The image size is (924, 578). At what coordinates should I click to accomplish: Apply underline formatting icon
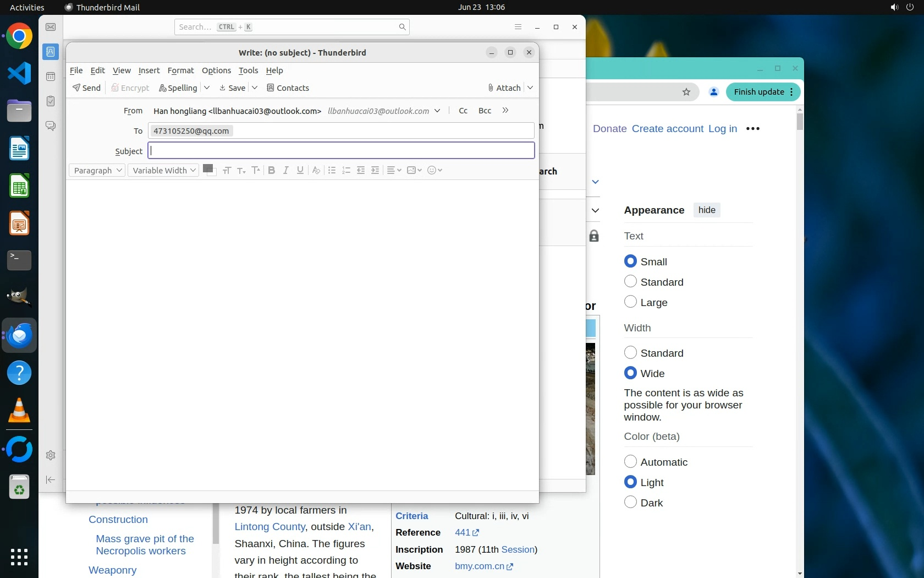tap(300, 170)
